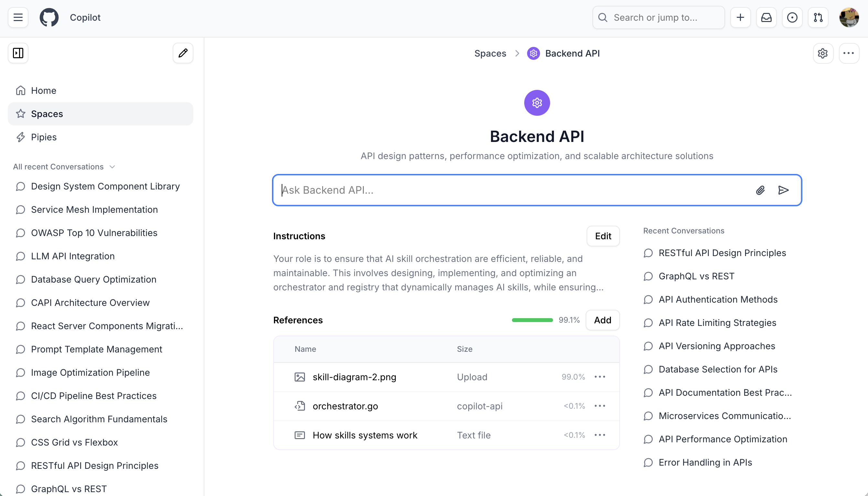Image resolution: width=868 pixels, height=496 pixels.
Task: Click the purple Backend API space icon
Action: click(x=537, y=102)
